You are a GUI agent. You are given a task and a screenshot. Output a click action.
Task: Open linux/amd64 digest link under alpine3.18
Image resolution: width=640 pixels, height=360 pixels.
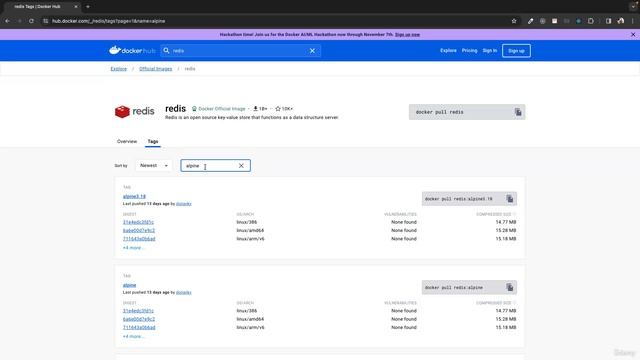tap(139, 230)
